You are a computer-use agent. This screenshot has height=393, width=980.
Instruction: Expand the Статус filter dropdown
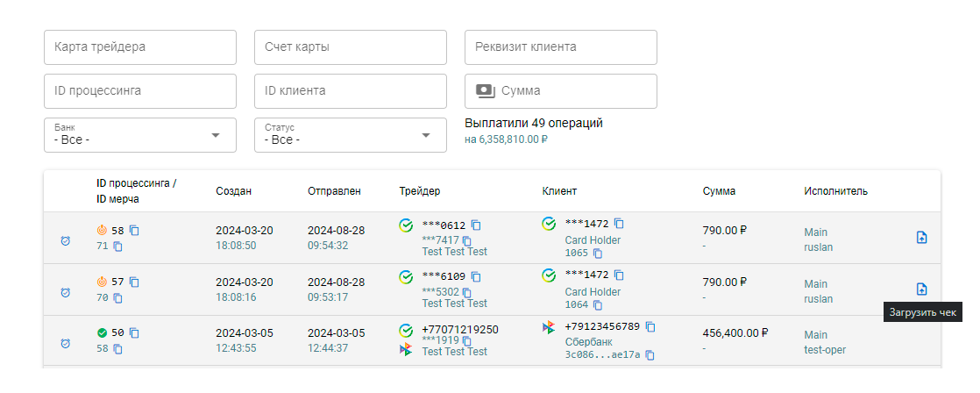(x=351, y=135)
